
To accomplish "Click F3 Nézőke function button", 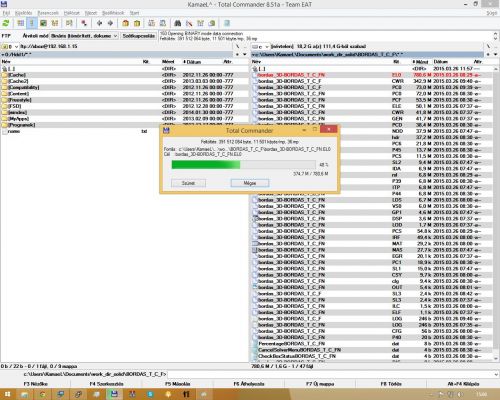I will tap(36, 384).
